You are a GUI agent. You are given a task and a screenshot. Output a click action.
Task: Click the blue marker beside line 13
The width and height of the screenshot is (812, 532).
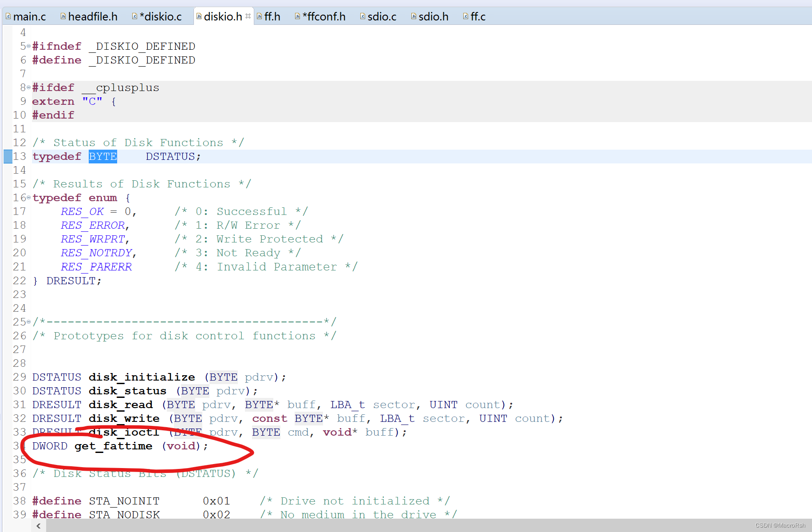[x=8, y=156]
